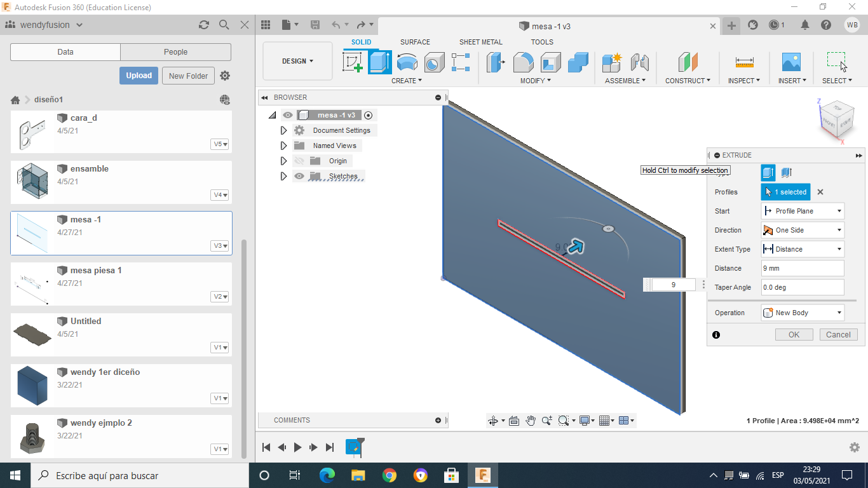Open the CREATE menu
This screenshot has width=868, height=488.
point(407,81)
